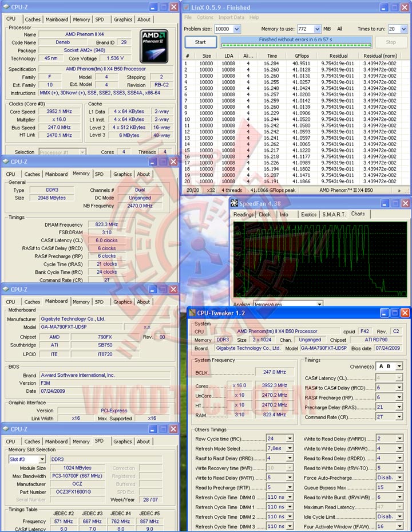Open the Read to Write Delay (tRW-TO) dropdown

(x=400, y=467)
